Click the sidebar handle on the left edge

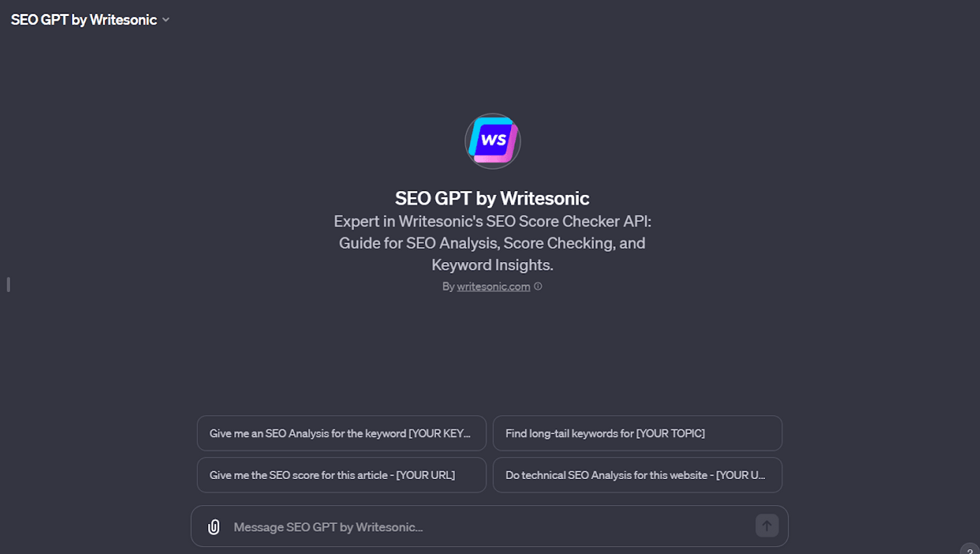[8, 284]
